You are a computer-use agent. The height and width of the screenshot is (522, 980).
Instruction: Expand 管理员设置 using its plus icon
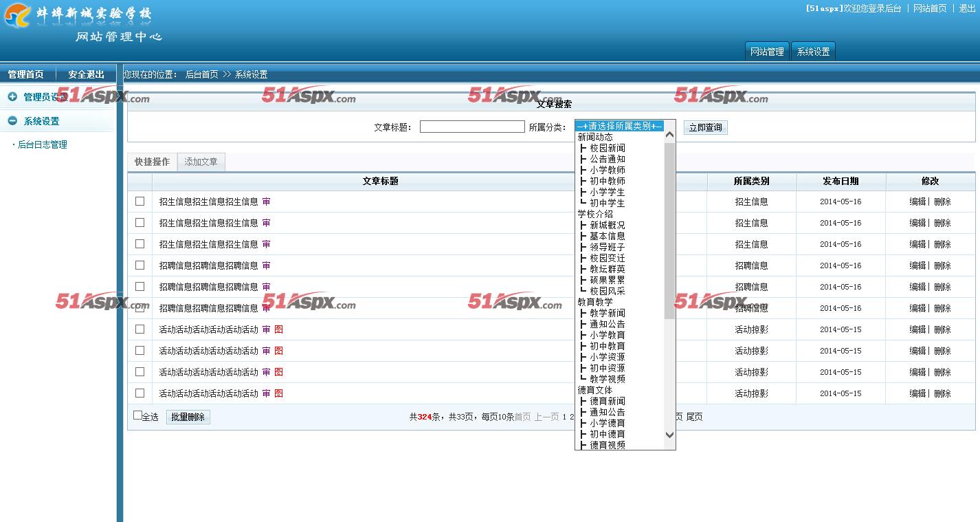point(12,97)
